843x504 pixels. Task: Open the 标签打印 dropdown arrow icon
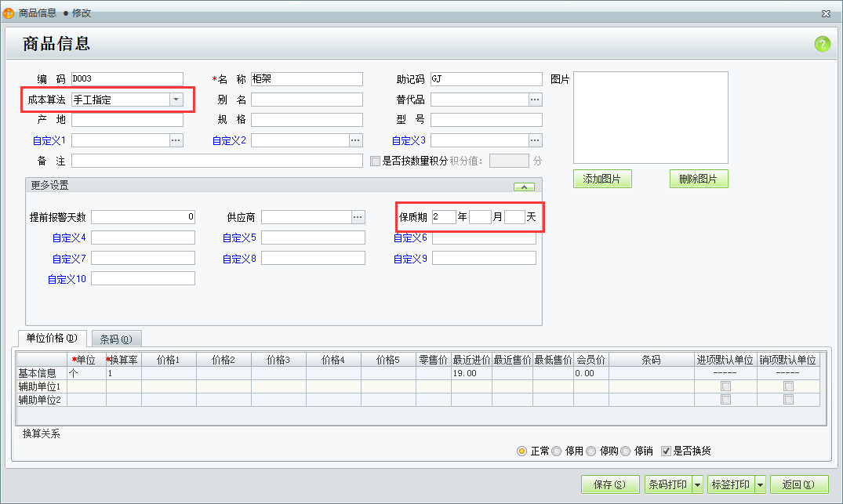pyautogui.click(x=760, y=484)
